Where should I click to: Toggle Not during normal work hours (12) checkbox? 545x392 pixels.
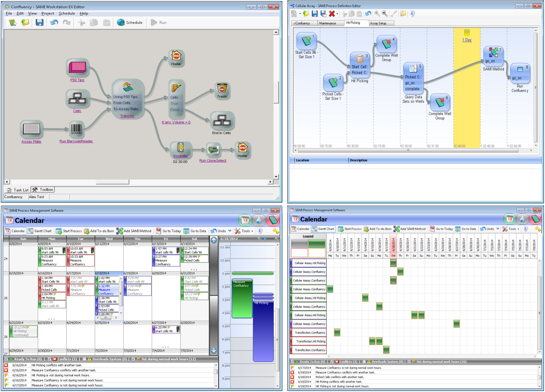[133, 359]
